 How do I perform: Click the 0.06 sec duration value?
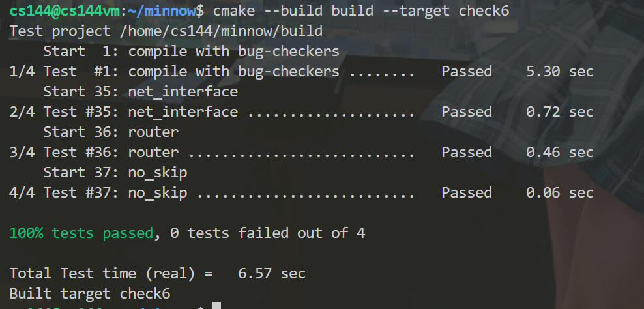[560, 192]
